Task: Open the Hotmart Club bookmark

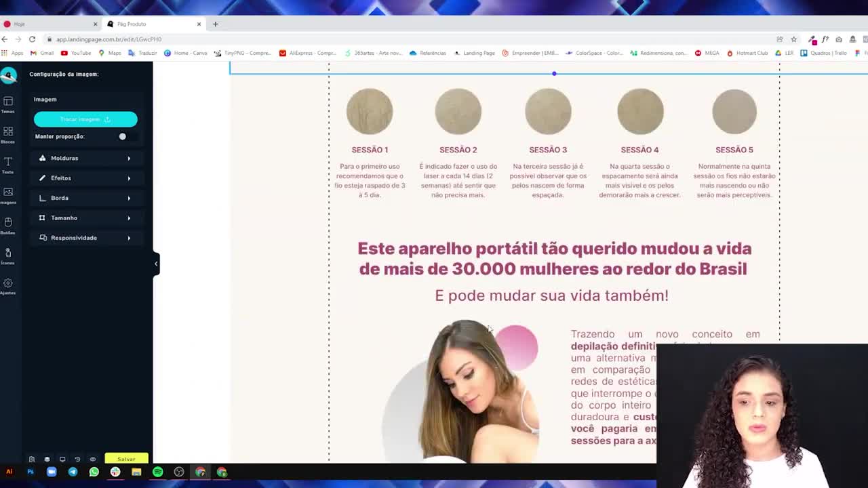Action: pyautogui.click(x=747, y=53)
